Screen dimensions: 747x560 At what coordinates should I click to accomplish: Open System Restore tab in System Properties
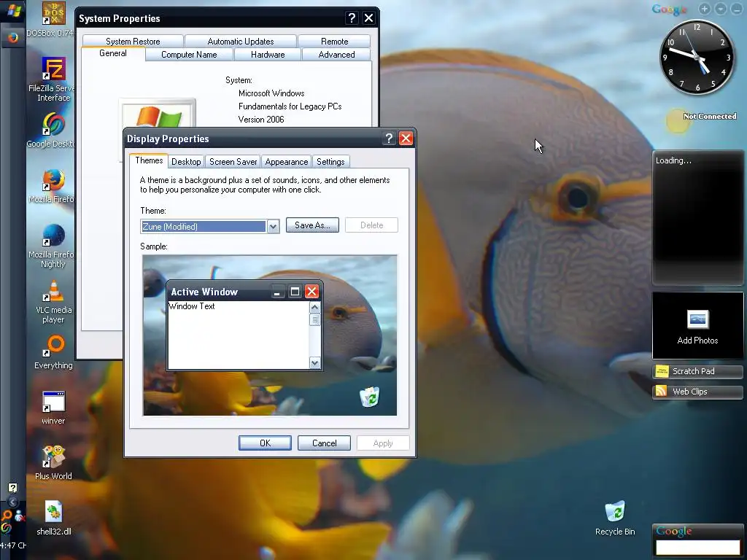(133, 42)
